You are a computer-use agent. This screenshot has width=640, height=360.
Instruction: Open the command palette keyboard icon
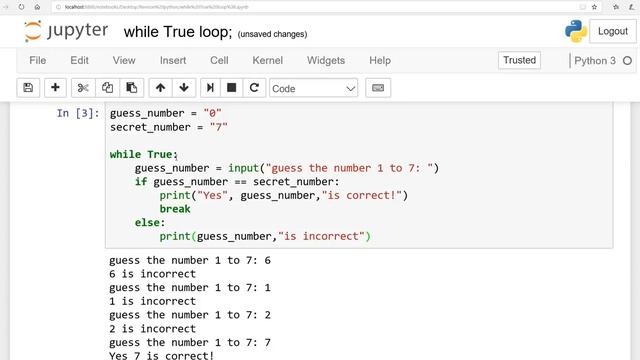click(378, 88)
